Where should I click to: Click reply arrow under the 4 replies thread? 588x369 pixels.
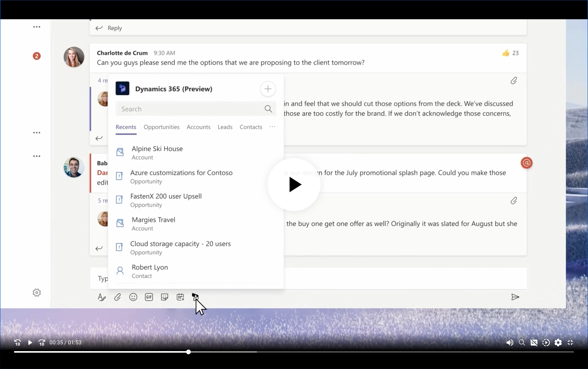coord(99,138)
